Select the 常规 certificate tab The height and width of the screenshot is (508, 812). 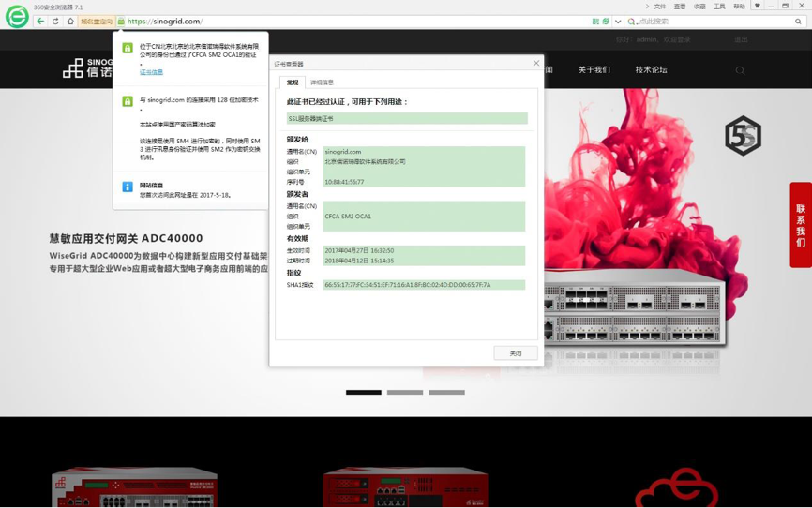(x=293, y=82)
